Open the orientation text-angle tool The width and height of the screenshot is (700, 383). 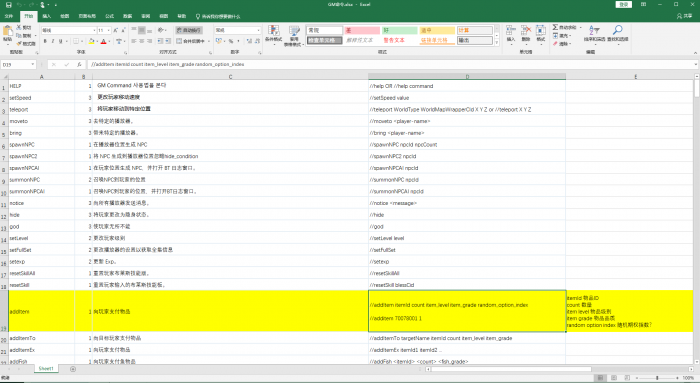click(x=160, y=30)
